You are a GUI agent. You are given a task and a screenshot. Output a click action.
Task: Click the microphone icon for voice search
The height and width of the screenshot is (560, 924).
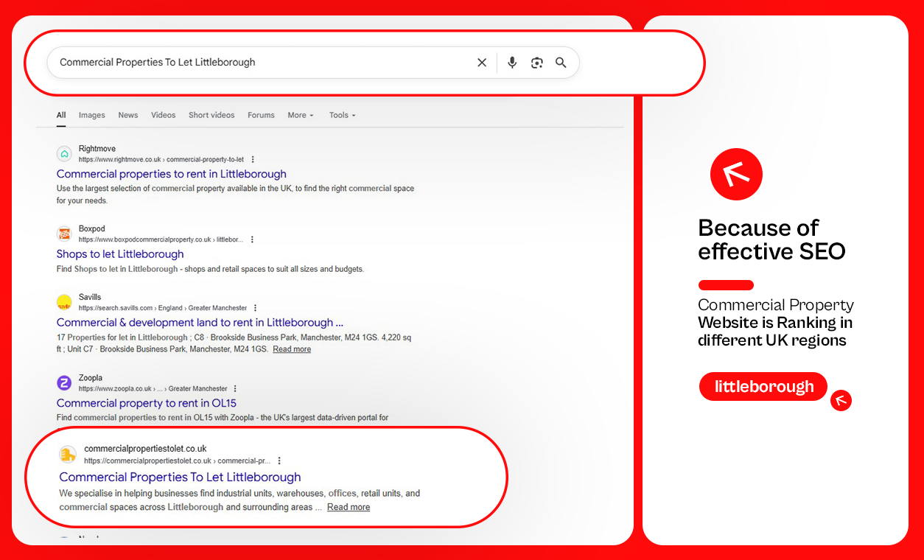(511, 63)
